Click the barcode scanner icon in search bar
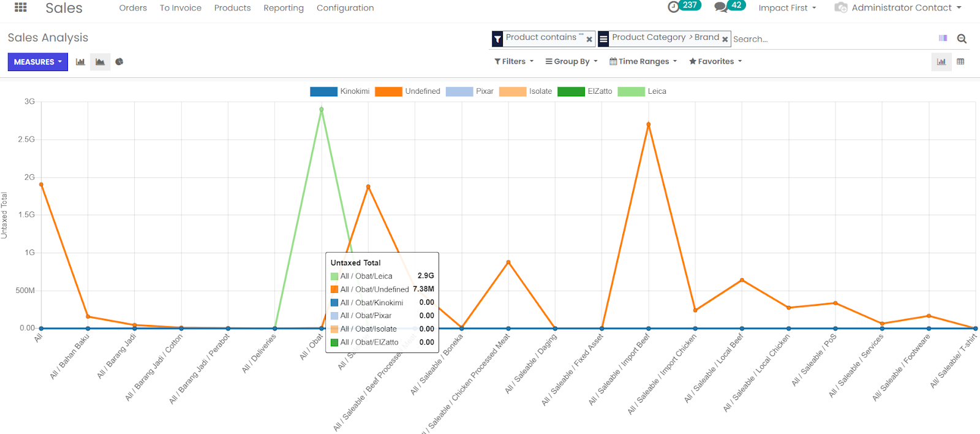980x434 pixels. pyautogui.click(x=943, y=38)
